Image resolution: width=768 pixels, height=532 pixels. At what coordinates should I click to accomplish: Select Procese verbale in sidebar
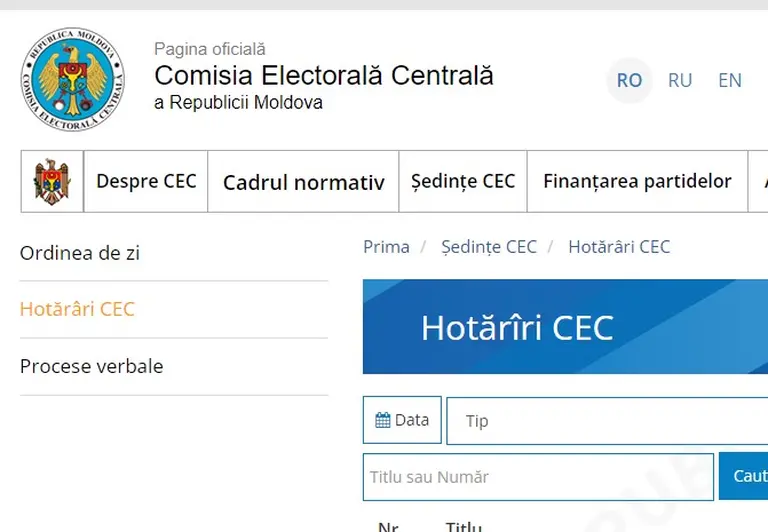click(x=92, y=366)
